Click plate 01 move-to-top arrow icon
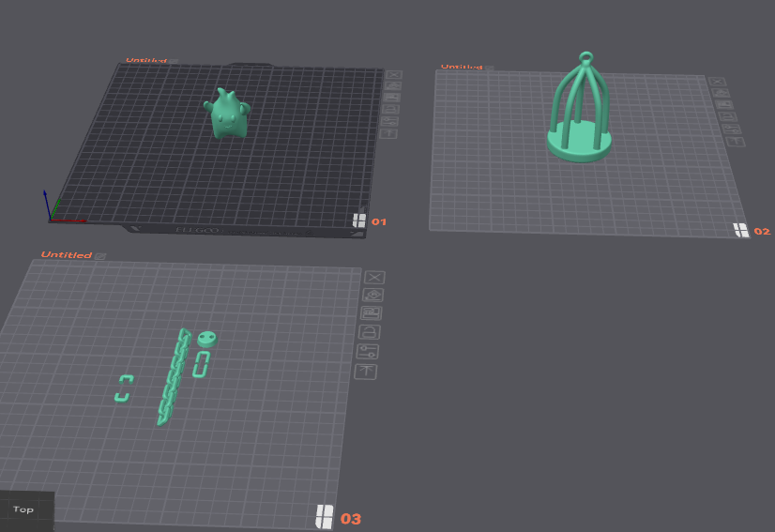 pos(389,133)
